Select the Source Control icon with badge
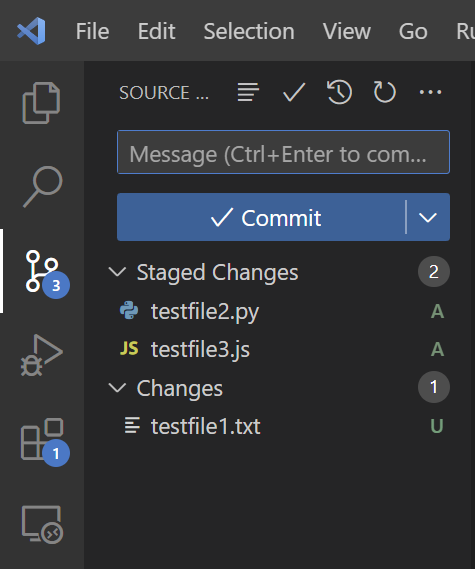The image size is (475, 569). [x=45, y=273]
